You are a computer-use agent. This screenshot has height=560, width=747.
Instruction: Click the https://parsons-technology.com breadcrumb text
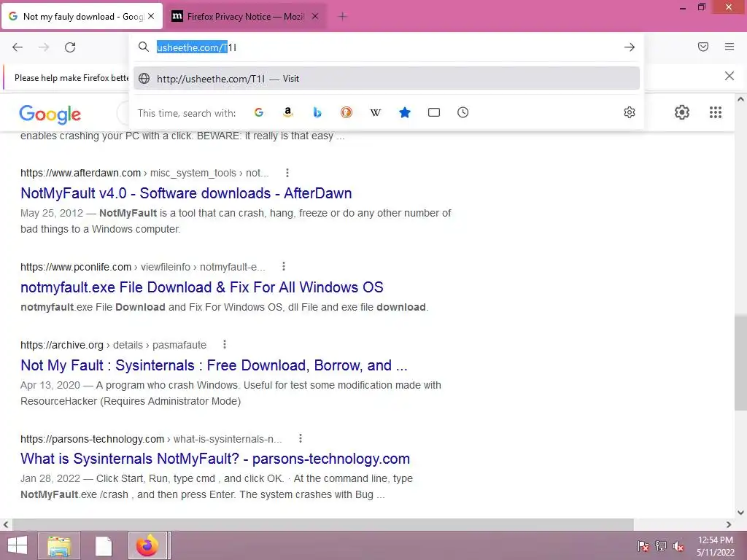point(92,438)
